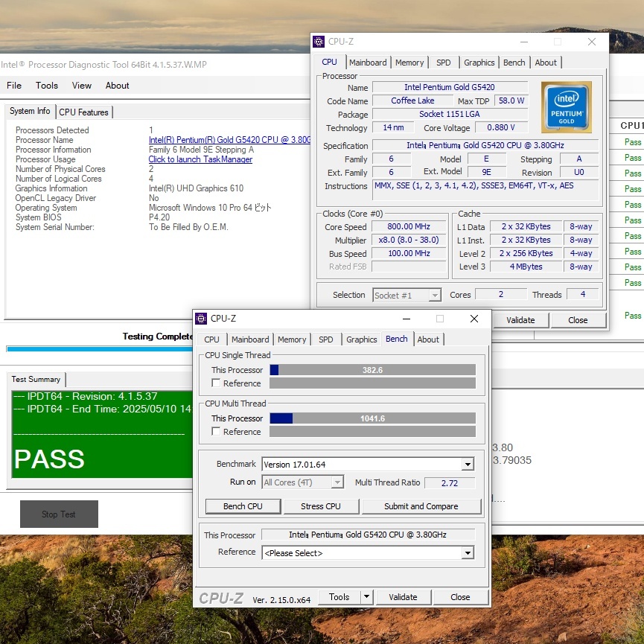
Task: Switch to Memory tab in the Bench CPU-Z window
Action: point(292,339)
